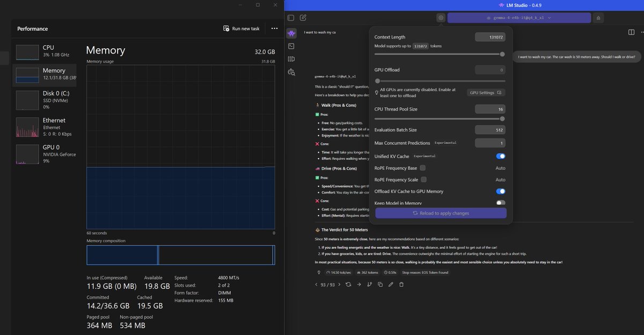The image size is (644, 335).
Task: Select CPU in Task Manager performance list
Action: pos(45,52)
